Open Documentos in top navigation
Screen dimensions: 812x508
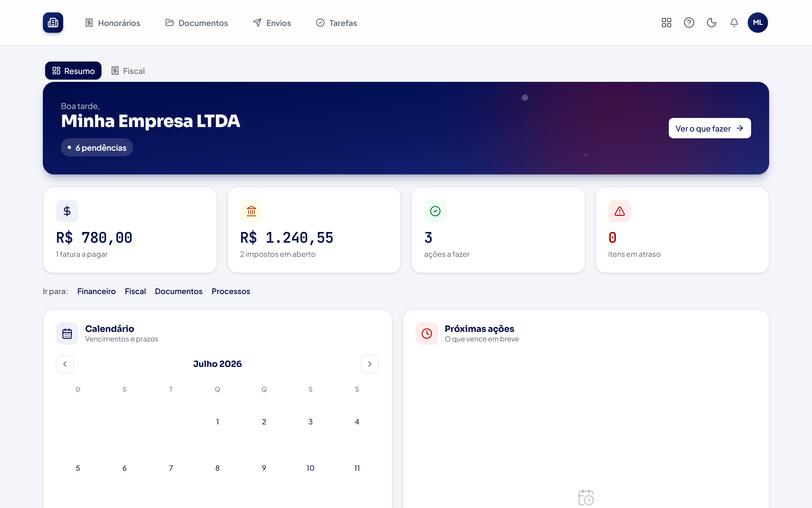(x=197, y=23)
